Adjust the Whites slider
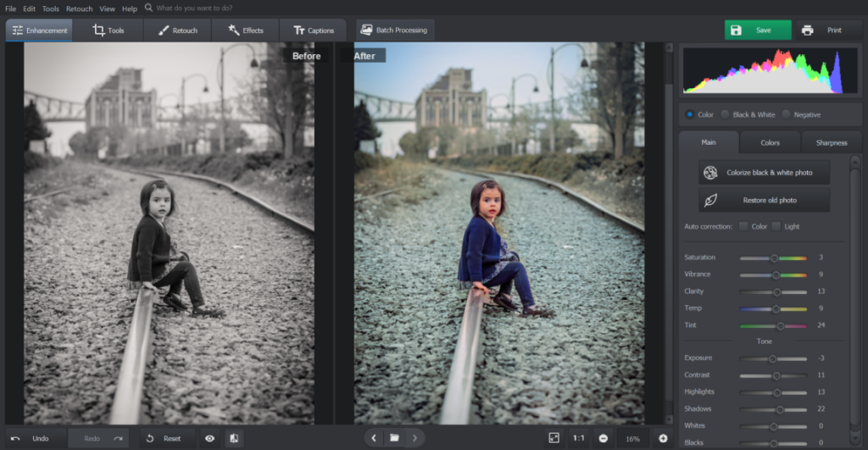This screenshot has width=868, height=450. pyautogui.click(x=773, y=426)
